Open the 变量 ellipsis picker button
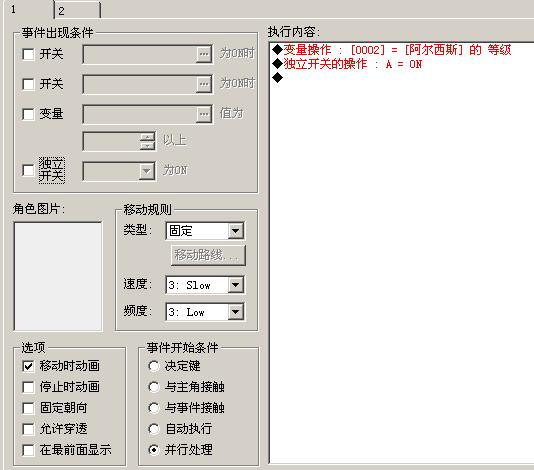The image size is (534, 470). click(204, 114)
